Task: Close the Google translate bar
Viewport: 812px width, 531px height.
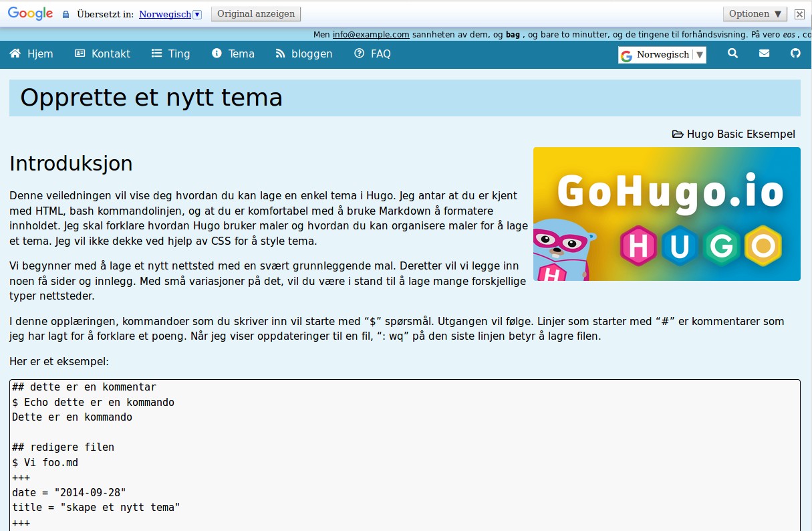Action: [799, 14]
